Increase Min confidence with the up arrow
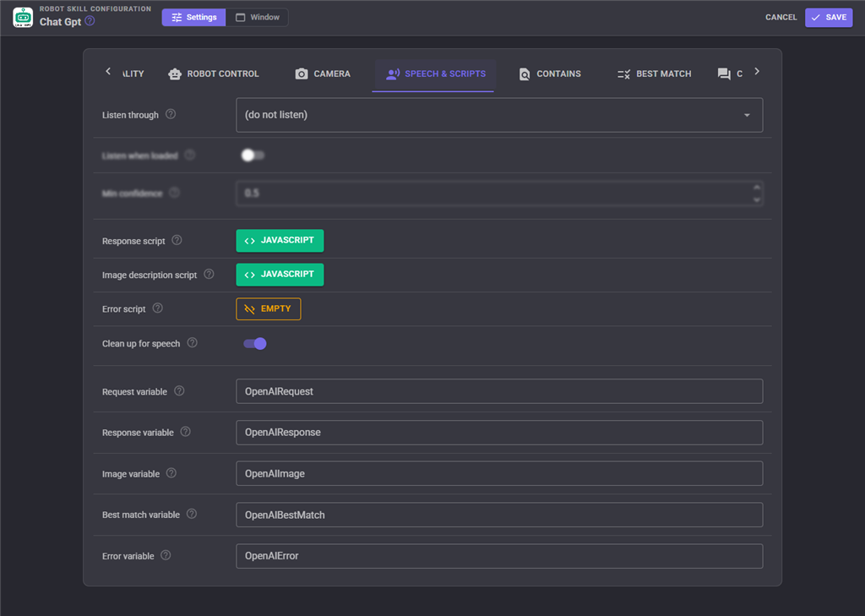 (756, 187)
